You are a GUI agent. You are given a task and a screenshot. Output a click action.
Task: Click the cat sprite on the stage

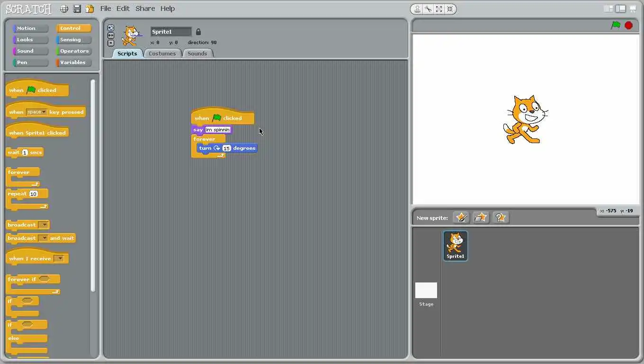(x=525, y=119)
